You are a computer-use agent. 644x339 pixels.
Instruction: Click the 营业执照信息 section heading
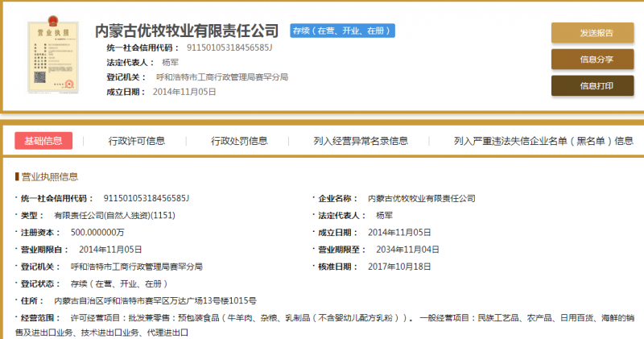pyautogui.click(x=49, y=176)
